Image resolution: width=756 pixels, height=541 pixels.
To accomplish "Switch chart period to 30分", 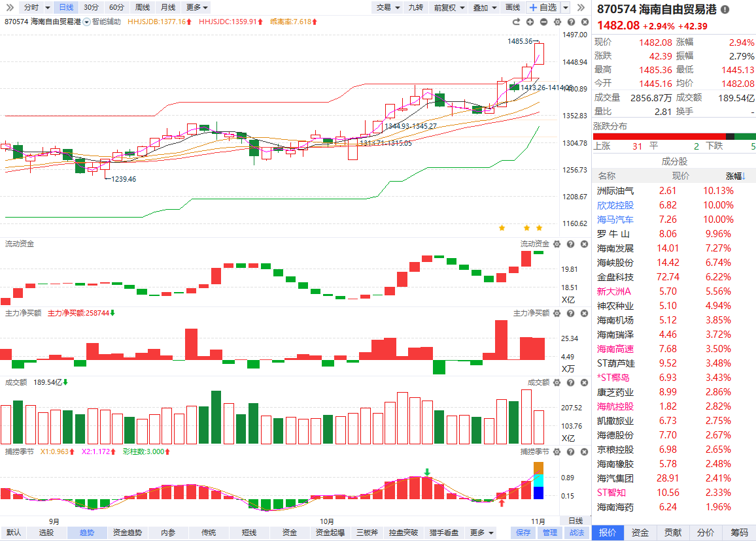I will click(x=92, y=7).
